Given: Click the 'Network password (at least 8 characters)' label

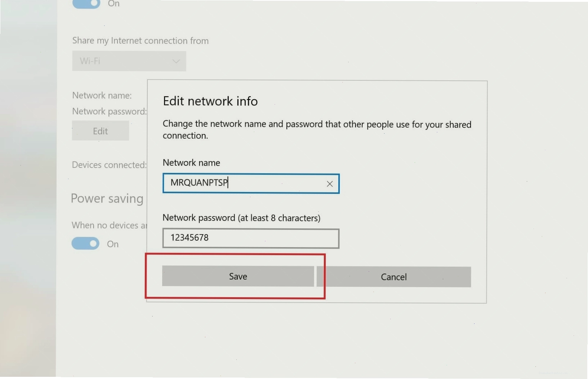Looking at the screenshot, I should (241, 218).
